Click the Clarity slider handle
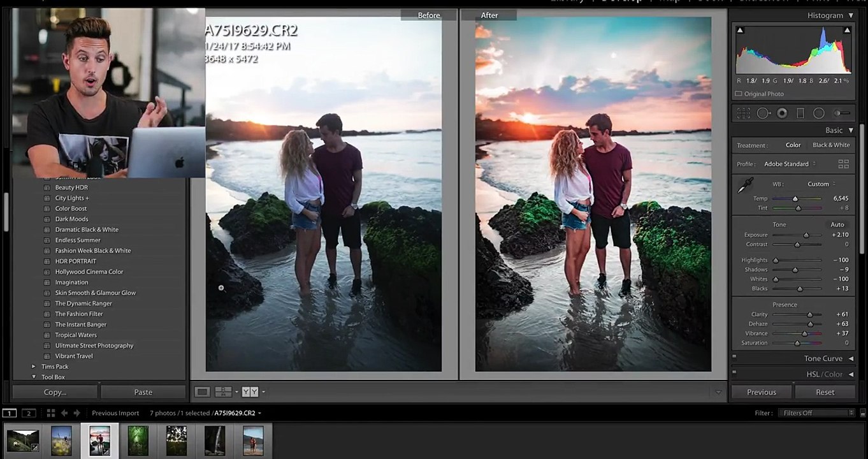This screenshot has height=459, width=868. tap(810, 315)
